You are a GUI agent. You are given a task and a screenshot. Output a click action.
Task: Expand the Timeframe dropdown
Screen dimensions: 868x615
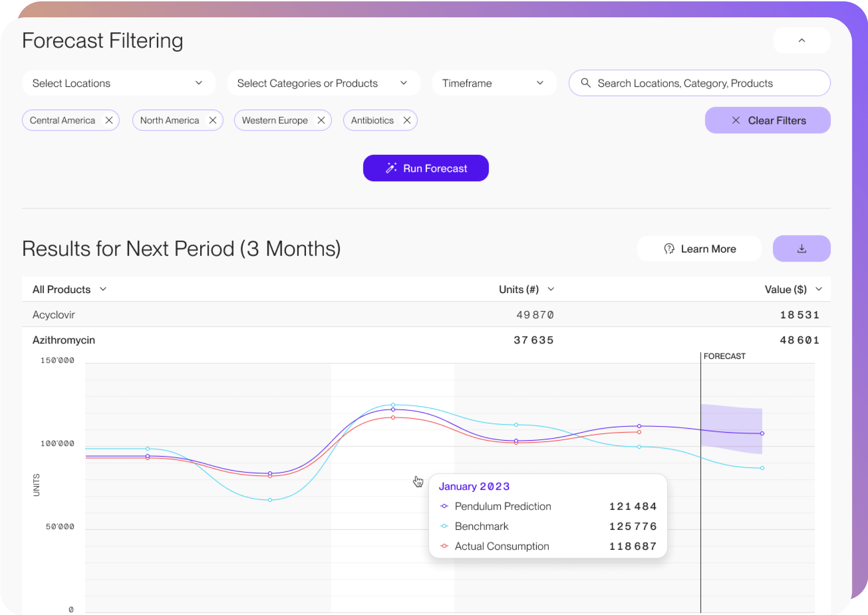pos(494,83)
